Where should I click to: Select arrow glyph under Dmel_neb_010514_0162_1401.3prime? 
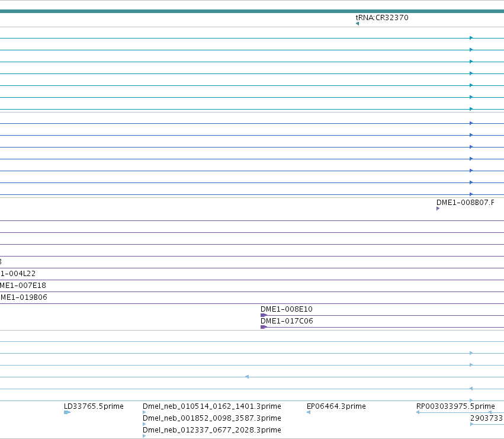(x=144, y=412)
